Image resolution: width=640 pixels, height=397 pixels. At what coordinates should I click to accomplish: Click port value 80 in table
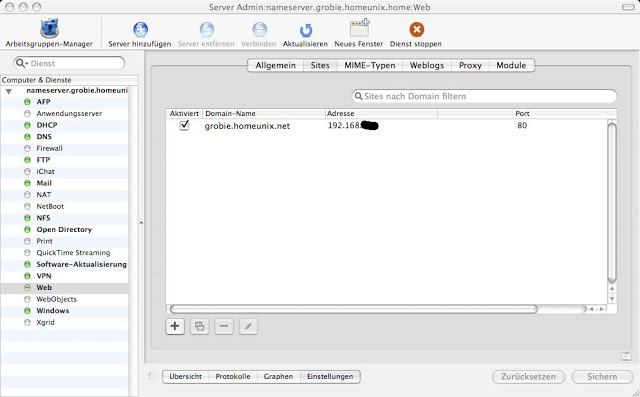click(522, 125)
